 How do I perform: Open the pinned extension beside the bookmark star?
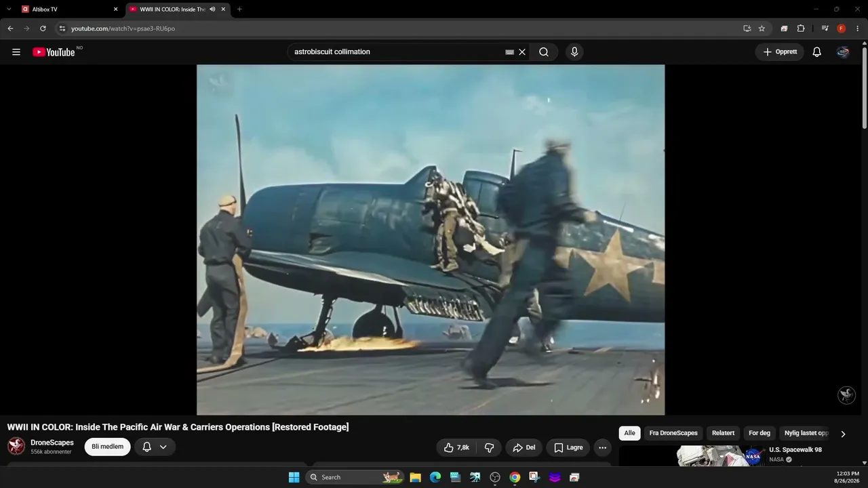784,28
